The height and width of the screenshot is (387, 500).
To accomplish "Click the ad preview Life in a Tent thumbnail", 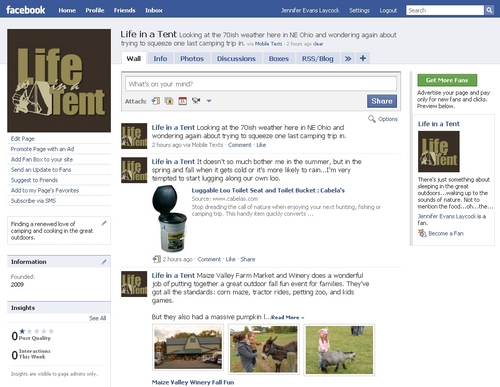I will [439, 151].
